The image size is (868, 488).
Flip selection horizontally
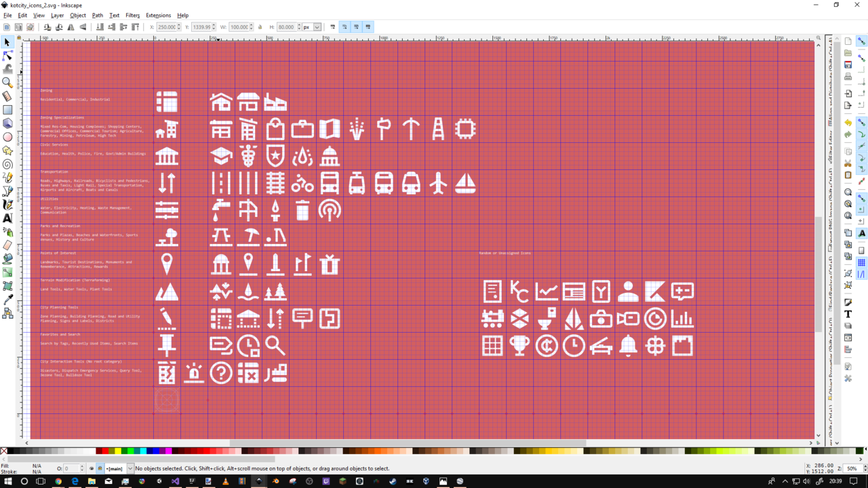71,27
